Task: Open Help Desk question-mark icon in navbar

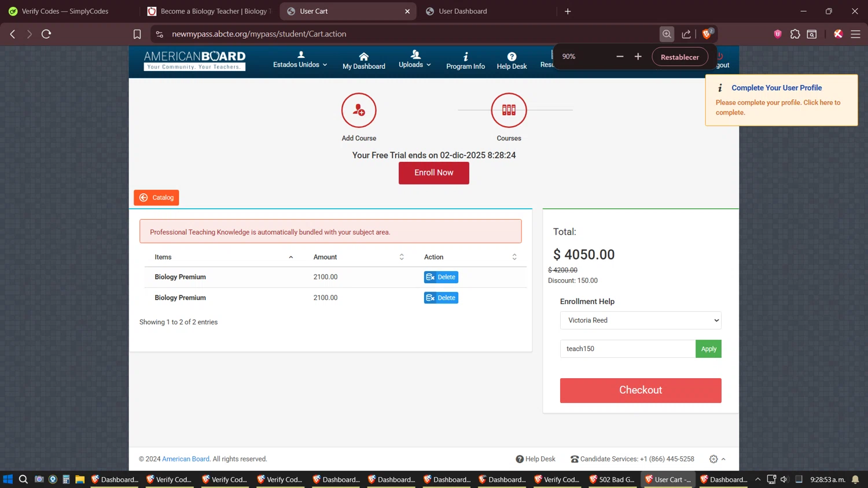Action: pos(512,57)
